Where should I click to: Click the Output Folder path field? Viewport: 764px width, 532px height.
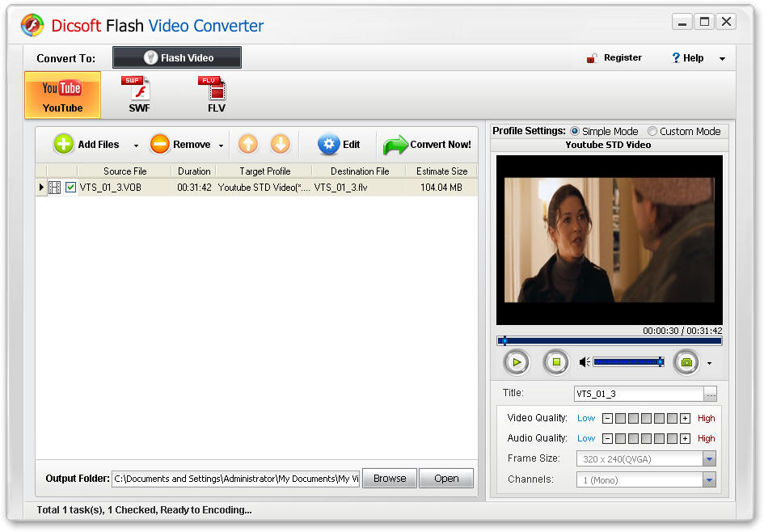(236, 479)
